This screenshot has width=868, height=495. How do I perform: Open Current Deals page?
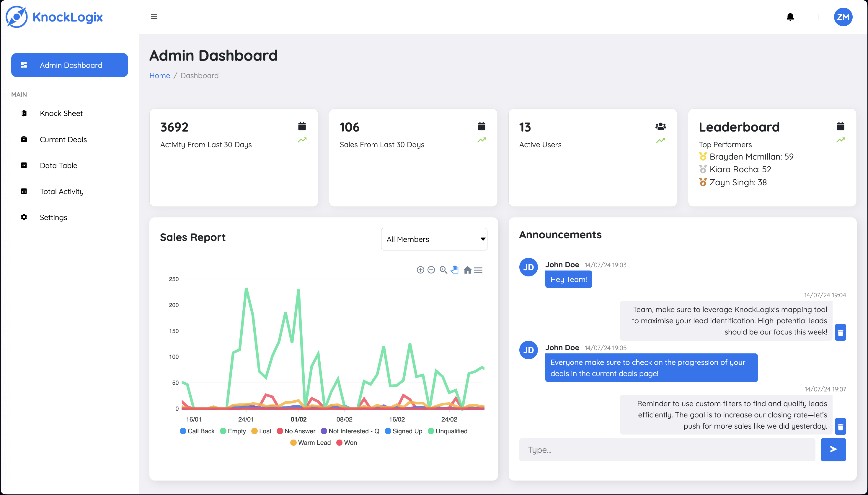(x=63, y=140)
